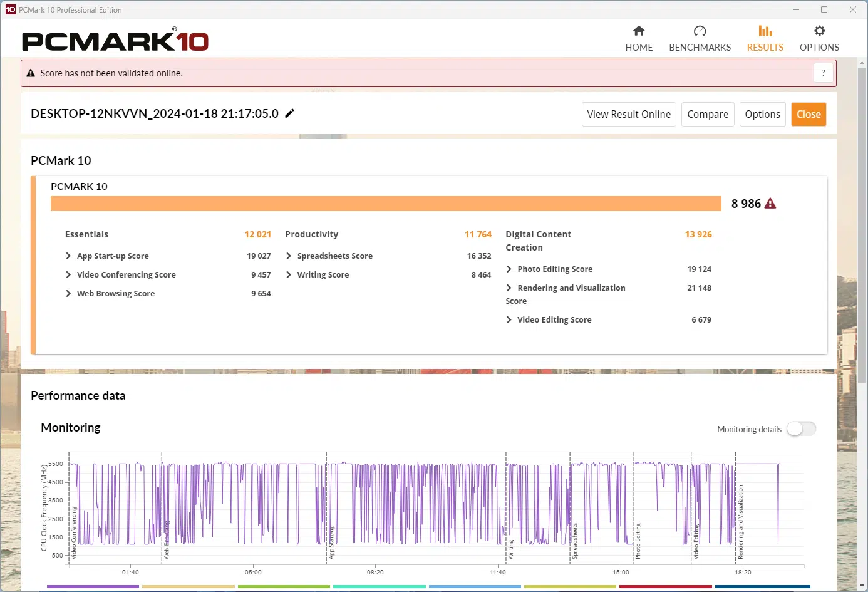Click the Performance data heading
The image size is (868, 592).
[78, 395]
